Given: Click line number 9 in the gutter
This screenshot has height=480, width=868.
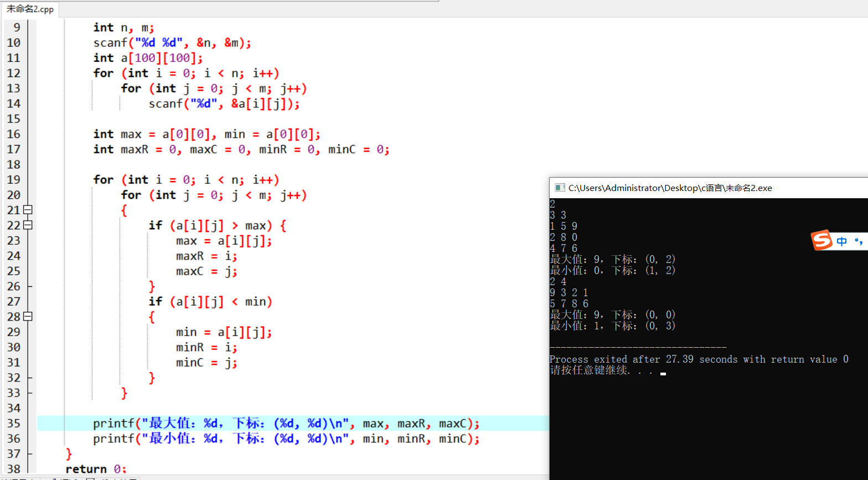Looking at the screenshot, I should click(17, 27).
